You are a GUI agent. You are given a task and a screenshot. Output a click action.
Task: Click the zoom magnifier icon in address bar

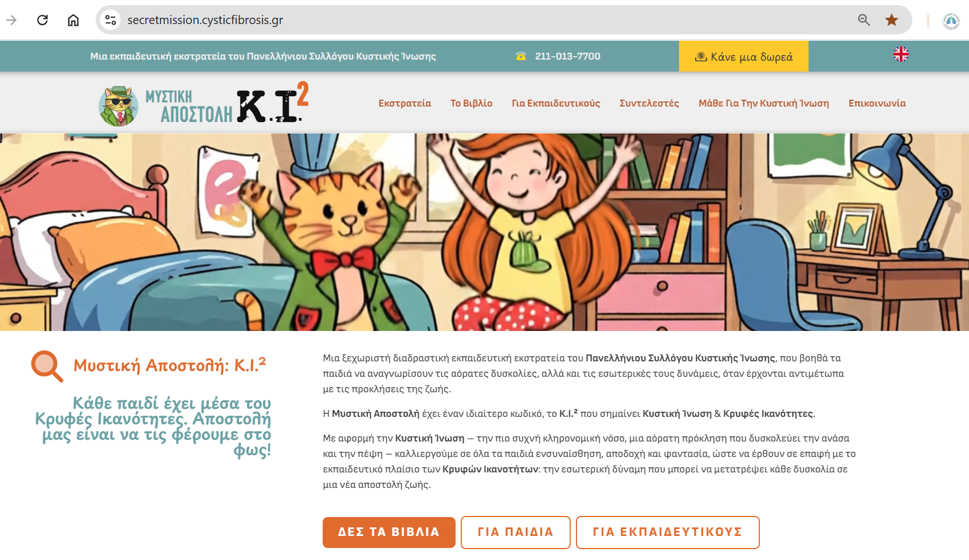coord(864,20)
